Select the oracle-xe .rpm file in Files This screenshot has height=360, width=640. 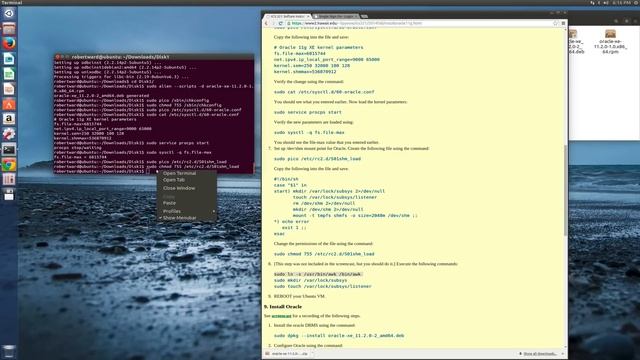click(x=610, y=42)
